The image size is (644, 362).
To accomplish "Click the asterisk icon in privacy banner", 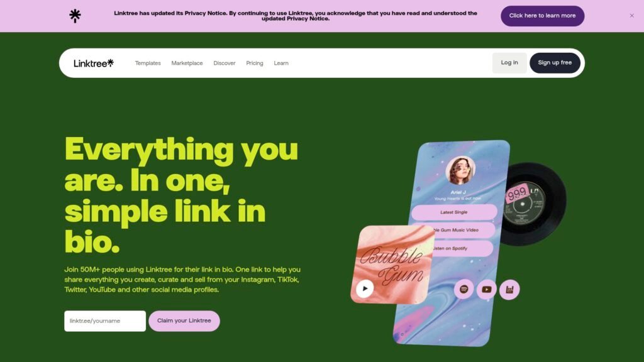I will point(75,16).
